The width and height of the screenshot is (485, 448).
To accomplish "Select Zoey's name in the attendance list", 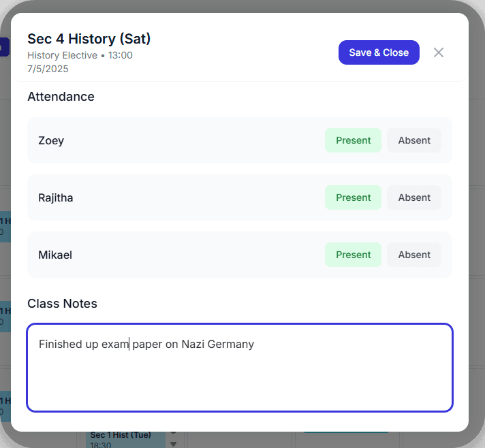I will [51, 140].
